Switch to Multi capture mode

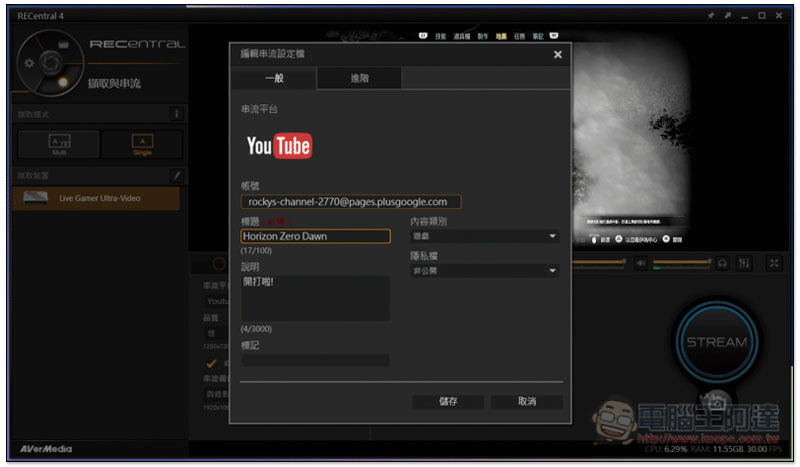pyautogui.click(x=59, y=144)
